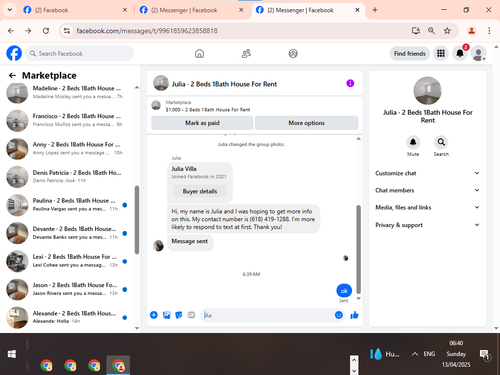The width and height of the screenshot is (500, 375).
Task: Click the chat messages scrollbar
Action: [359, 249]
